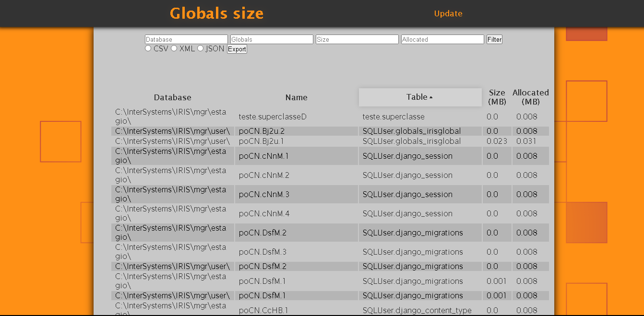Screen dimensions: 644x316
Task: Sort rows by the Name column header
Action: tap(296, 97)
